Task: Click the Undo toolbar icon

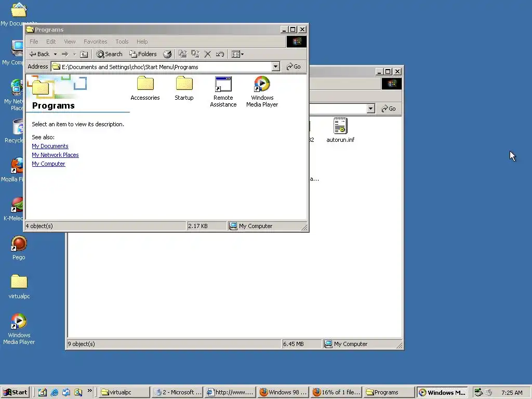Action: tap(220, 54)
